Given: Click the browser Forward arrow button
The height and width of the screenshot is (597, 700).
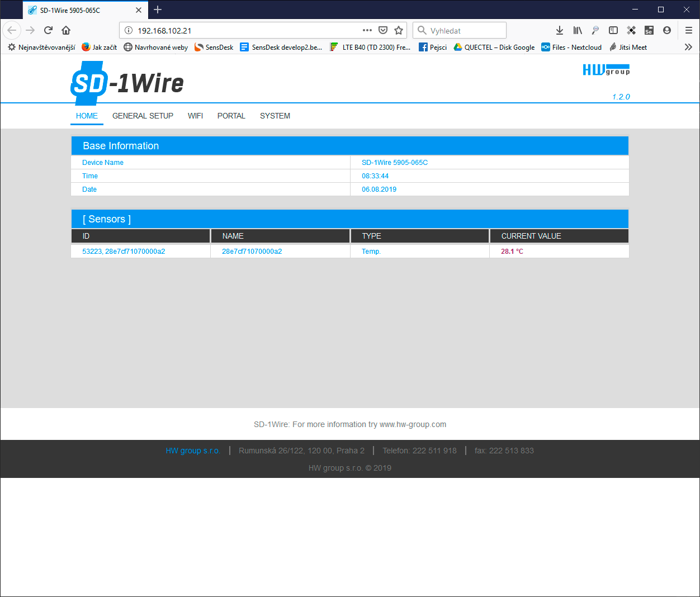Looking at the screenshot, I should [x=30, y=30].
